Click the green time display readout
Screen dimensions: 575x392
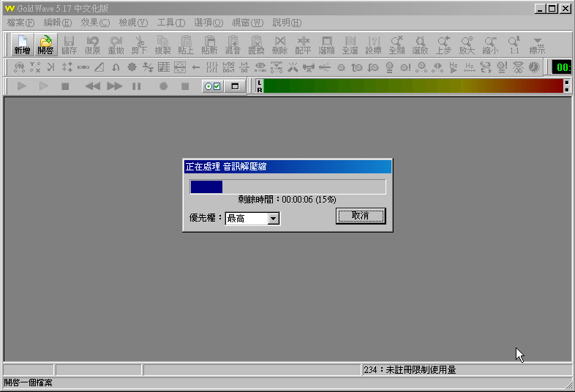click(x=562, y=67)
